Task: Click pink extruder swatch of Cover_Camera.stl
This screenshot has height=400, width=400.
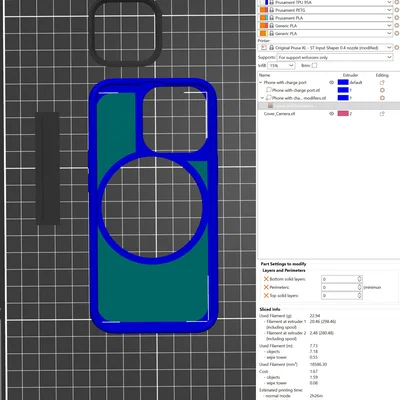Action: (x=343, y=114)
